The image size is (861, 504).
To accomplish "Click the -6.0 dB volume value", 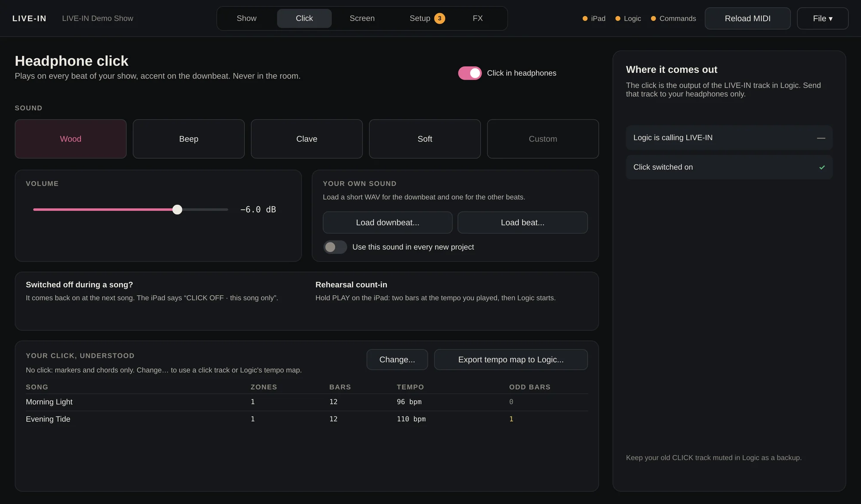I will coord(258,210).
